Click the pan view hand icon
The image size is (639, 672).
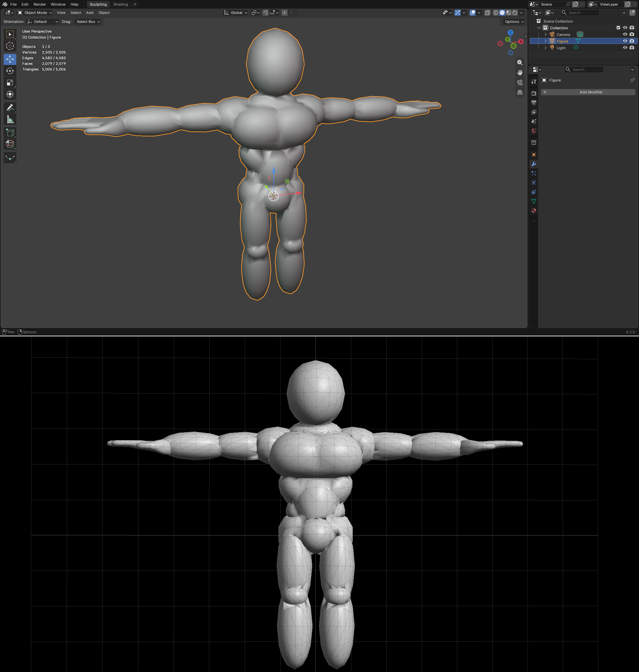[x=520, y=73]
